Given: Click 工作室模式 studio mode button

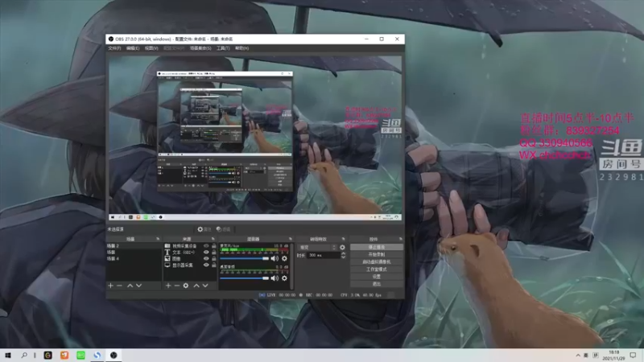Looking at the screenshot, I should (x=376, y=269).
